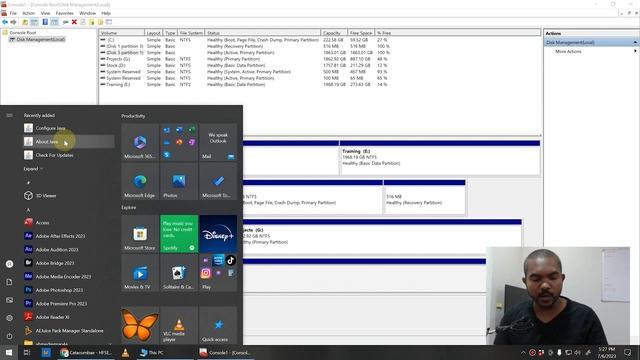640x360 pixels.
Task: Select the Training (E:) volume row in list
Action: (x=245, y=84)
